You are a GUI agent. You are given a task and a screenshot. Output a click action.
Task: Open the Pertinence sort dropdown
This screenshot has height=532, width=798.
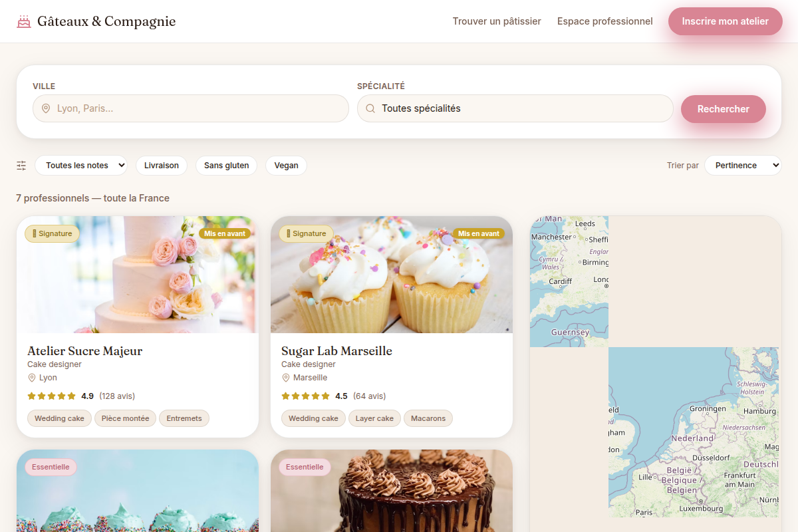[743, 166]
